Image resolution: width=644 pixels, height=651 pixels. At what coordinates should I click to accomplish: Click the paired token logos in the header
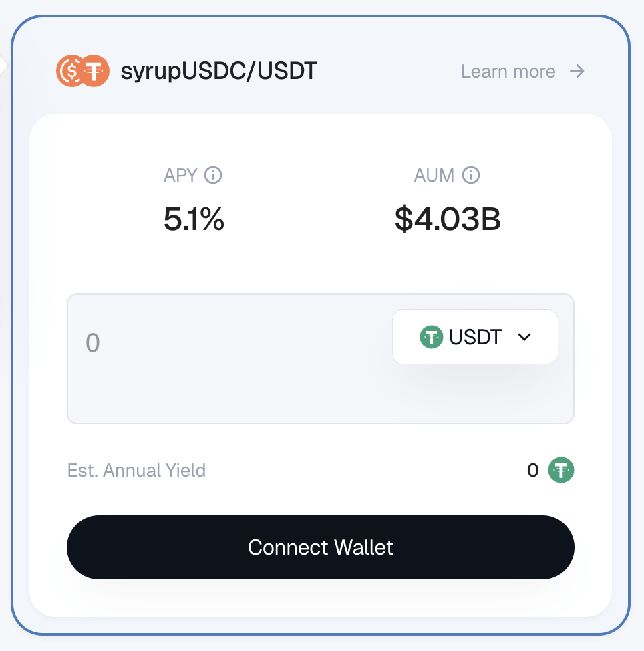(83, 70)
